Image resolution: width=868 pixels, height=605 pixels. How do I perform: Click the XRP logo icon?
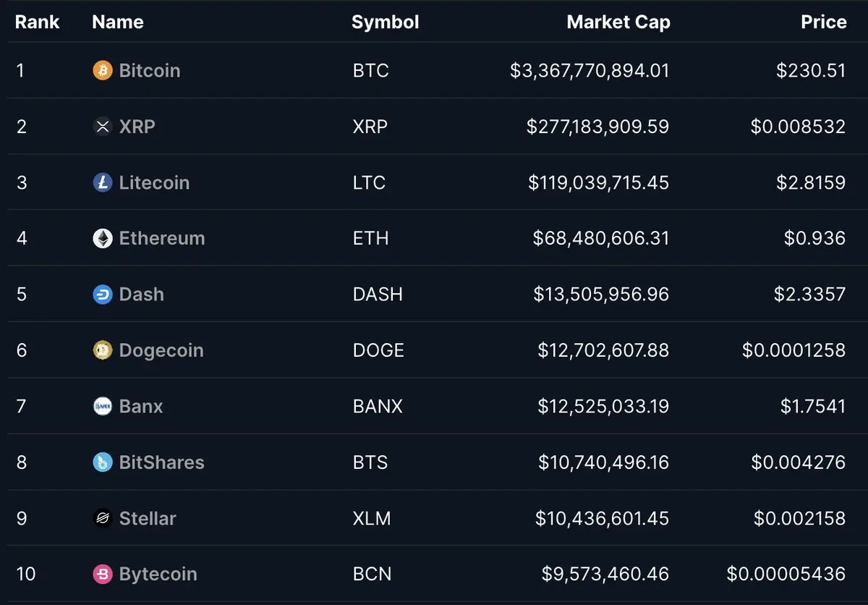(103, 127)
